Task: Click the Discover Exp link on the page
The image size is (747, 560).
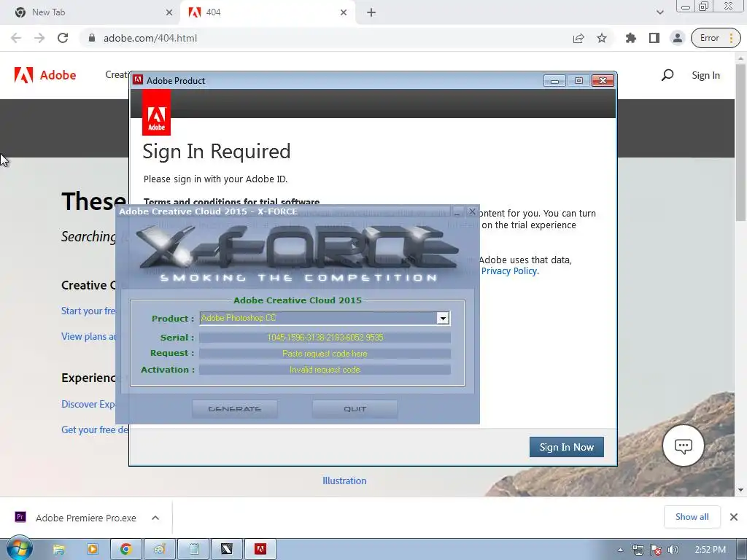Action: (x=88, y=404)
